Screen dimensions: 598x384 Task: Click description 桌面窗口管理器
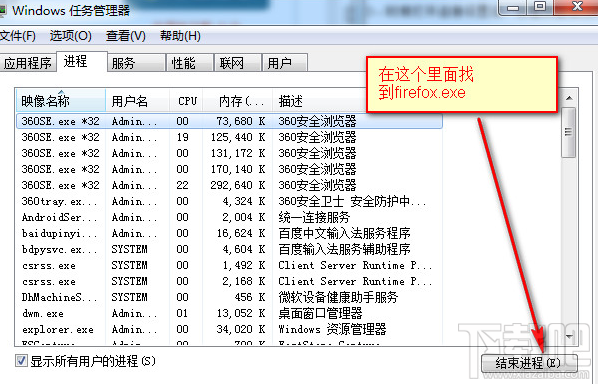pyautogui.click(x=320, y=313)
